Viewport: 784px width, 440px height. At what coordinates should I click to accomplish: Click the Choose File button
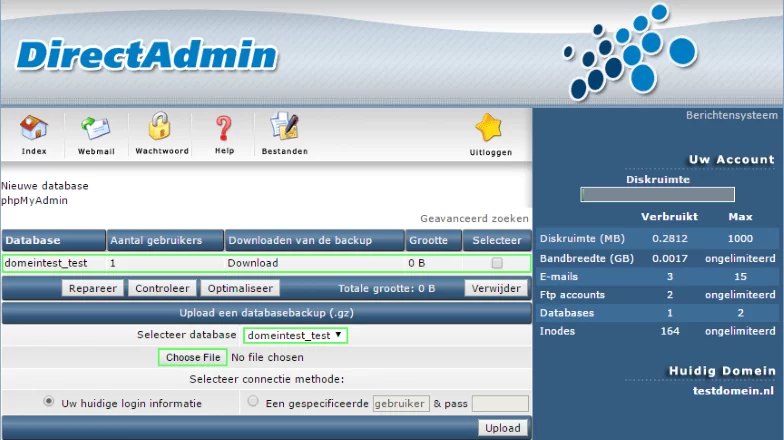(x=193, y=358)
